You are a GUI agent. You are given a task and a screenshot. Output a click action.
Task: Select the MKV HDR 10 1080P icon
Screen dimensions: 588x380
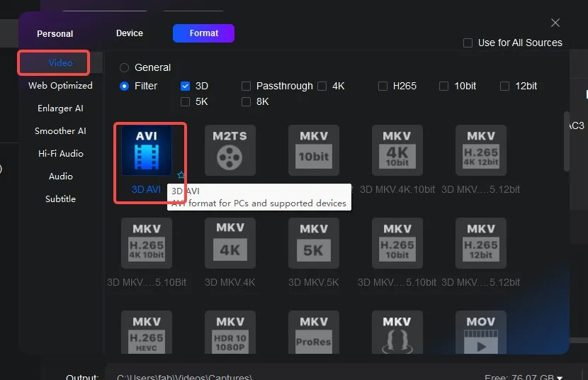(x=230, y=333)
